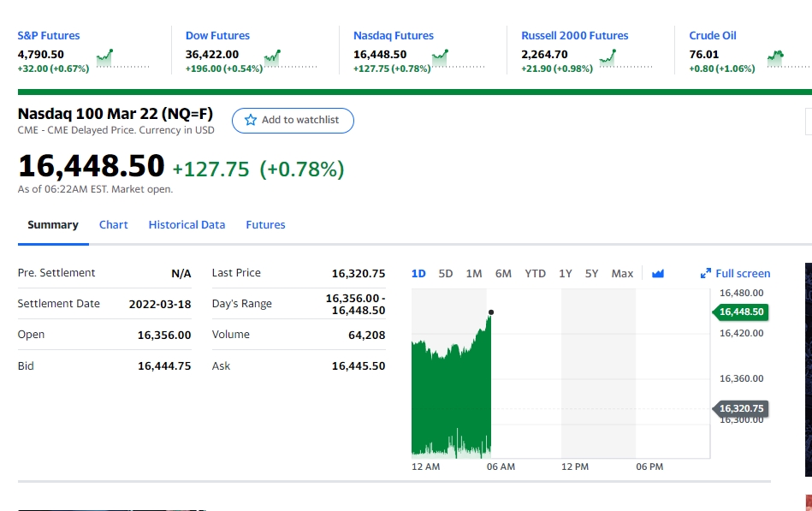Click the 06 PM label on chart axis
Viewport: 812px width, 511px height.
click(x=649, y=466)
